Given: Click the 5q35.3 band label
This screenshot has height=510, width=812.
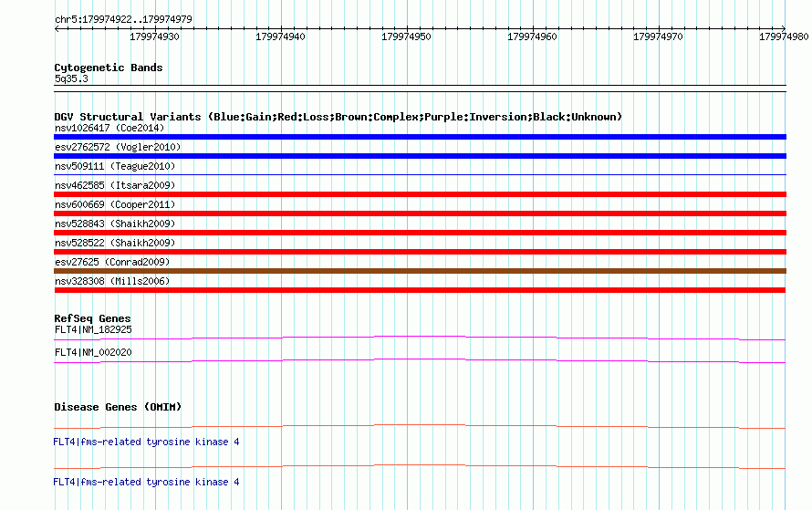Looking at the screenshot, I should [x=71, y=78].
